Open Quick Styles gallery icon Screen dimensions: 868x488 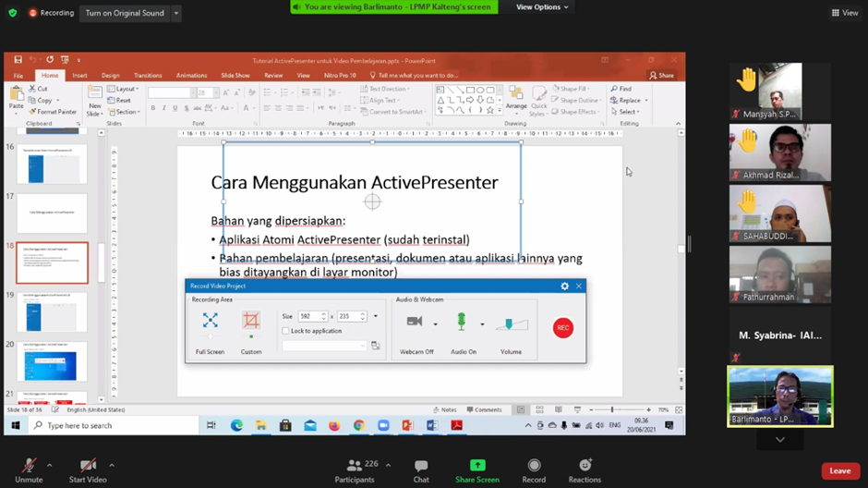(538, 94)
